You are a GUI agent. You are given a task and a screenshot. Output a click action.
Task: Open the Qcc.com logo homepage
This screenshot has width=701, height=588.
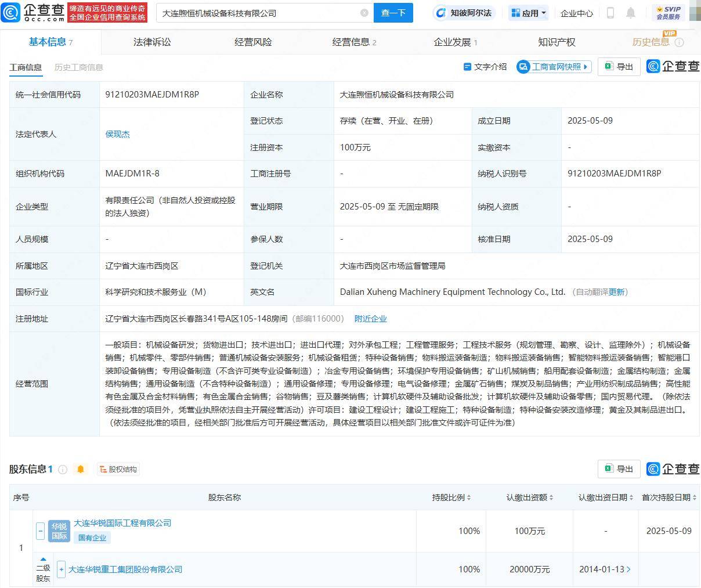click(x=33, y=12)
